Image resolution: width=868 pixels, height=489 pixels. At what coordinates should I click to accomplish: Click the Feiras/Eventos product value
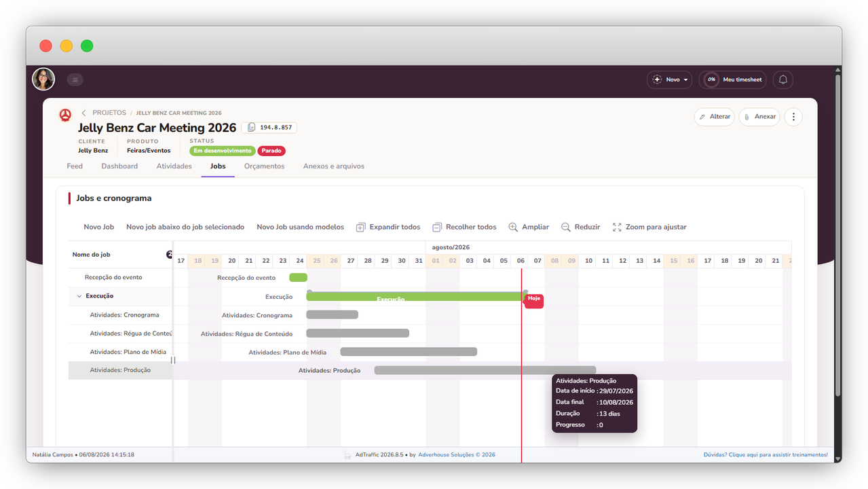pyautogui.click(x=149, y=151)
